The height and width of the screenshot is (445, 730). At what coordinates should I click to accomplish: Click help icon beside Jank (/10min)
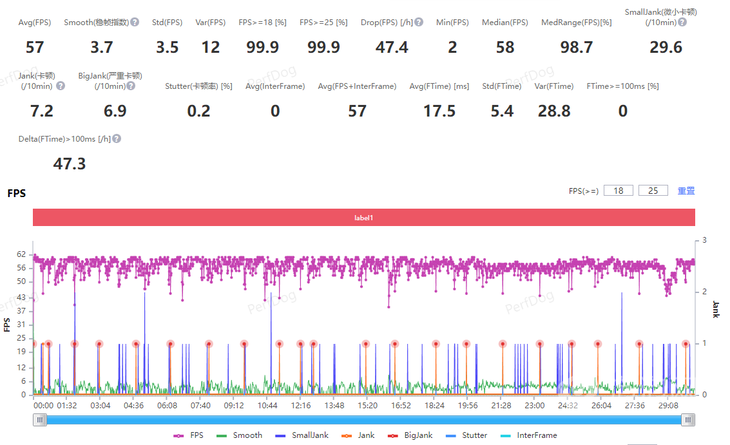pyautogui.click(x=60, y=86)
